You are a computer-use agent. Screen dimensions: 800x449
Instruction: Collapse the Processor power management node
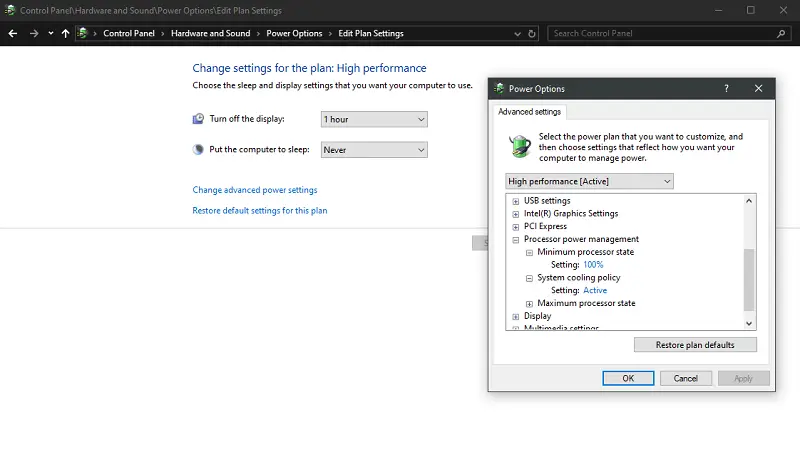point(516,240)
